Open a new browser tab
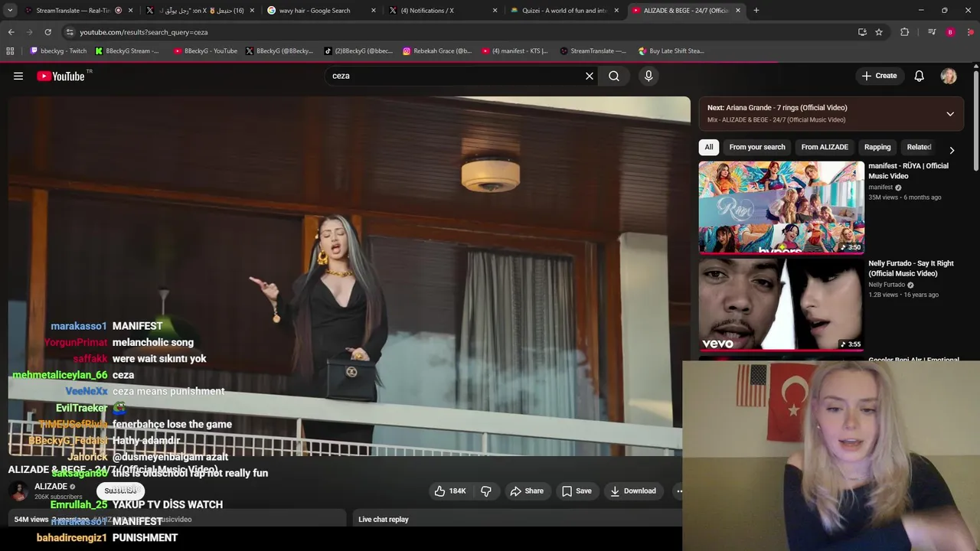The width and height of the screenshot is (980, 551). 756,11
